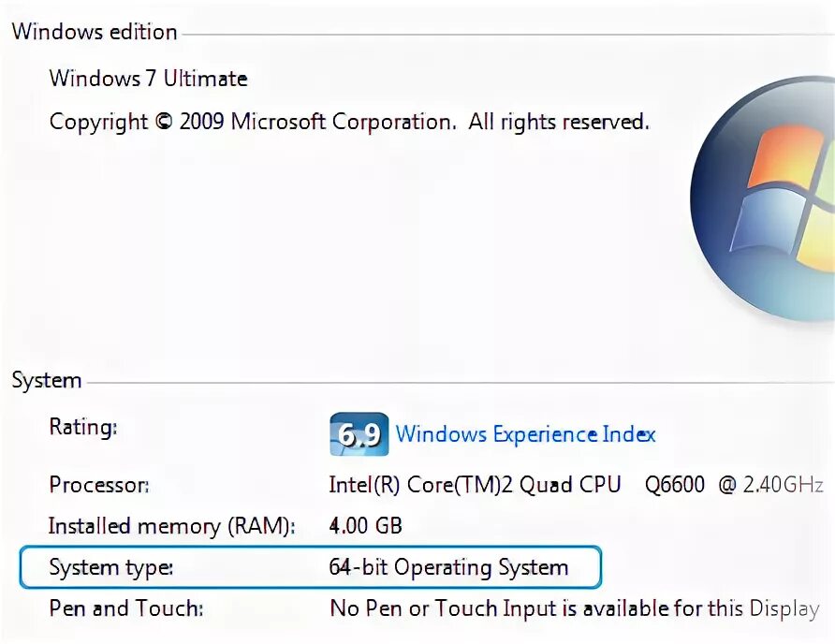835x644 pixels.
Task: Click the 6.9 rating score badge
Action: (359, 434)
